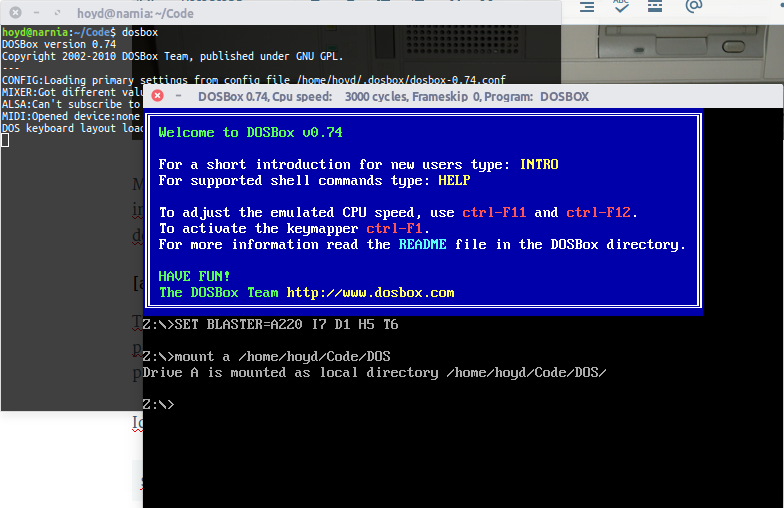
Task: Close the DOSBox 0.74 window with the red button
Action: pos(158,96)
